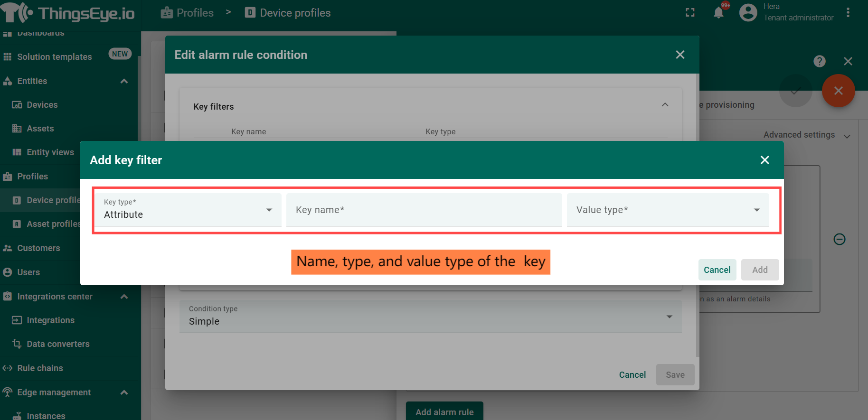Click the ThingsEye.io logo
Viewport: 868px width, 420px height.
click(x=68, y=13)
